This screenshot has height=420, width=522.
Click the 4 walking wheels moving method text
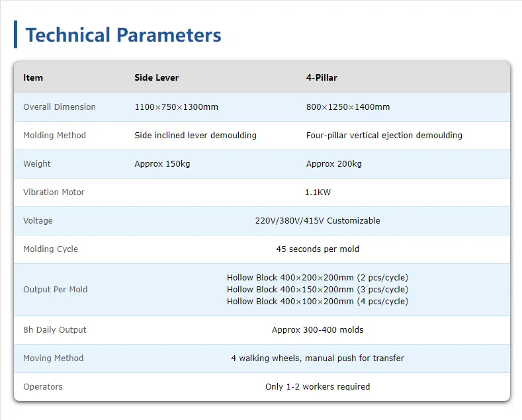[318, 358]
